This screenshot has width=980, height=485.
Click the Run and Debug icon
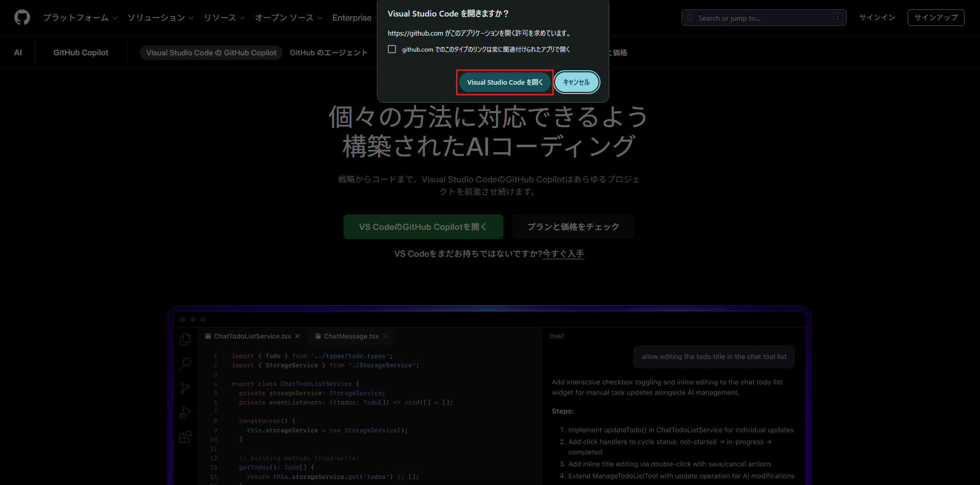pos(185,413)
